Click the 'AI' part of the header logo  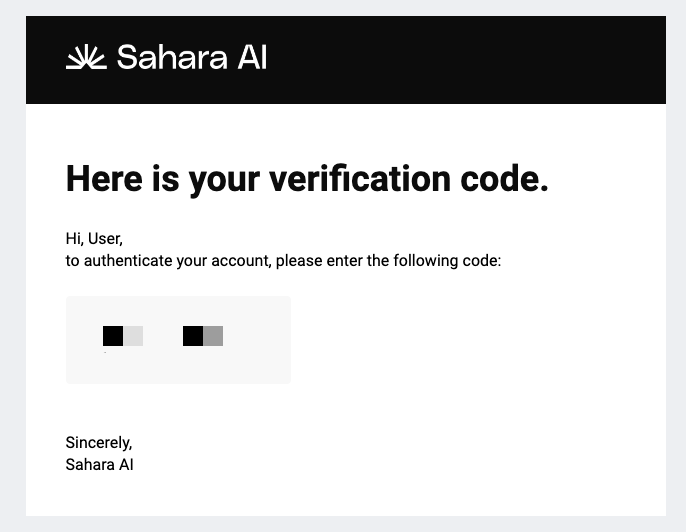[252, 57]
